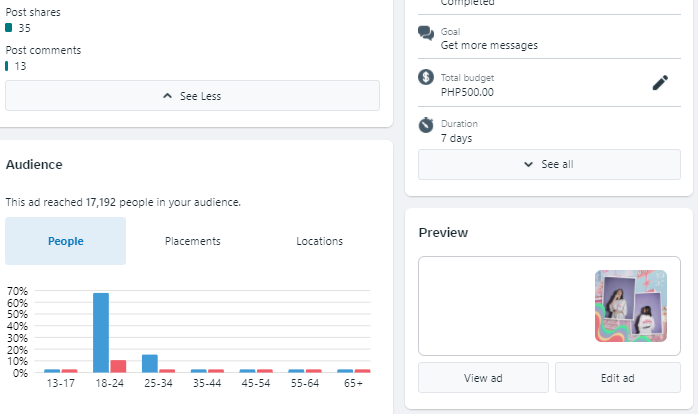Open the ad preview thumbnail image
698x414 pixels.
coord(630,306)
